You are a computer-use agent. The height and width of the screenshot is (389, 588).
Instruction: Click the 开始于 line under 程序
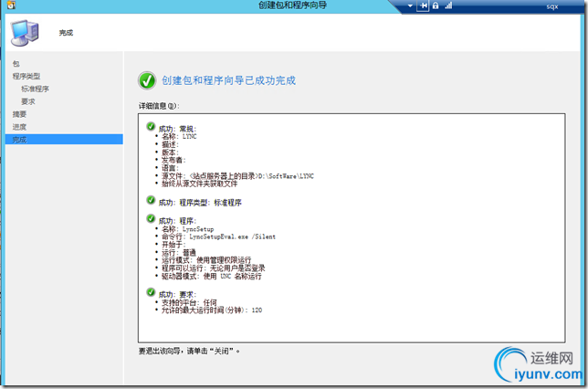[173, 245]
